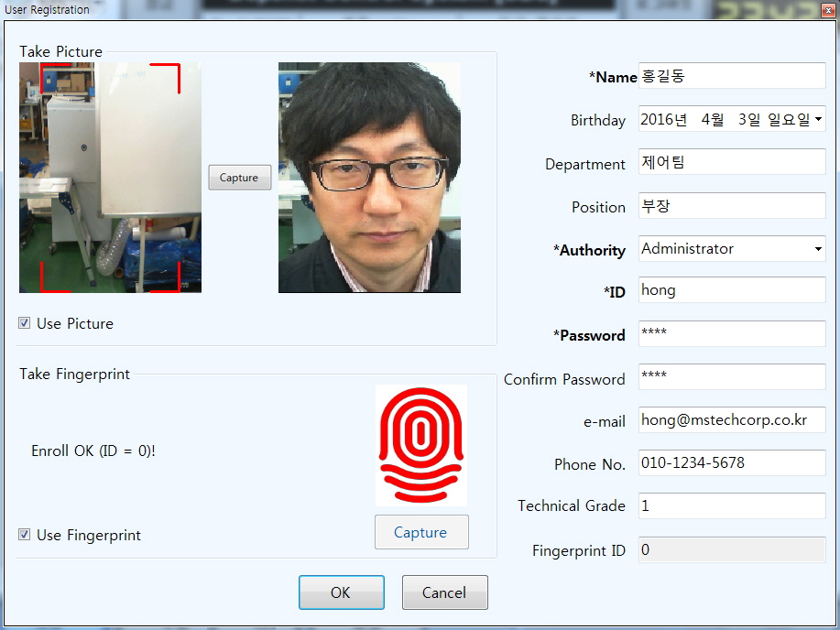Screen dimensions: 840x630
Task: Open the Birthday date picker dropdown
Action: click(x=818, y=119)
